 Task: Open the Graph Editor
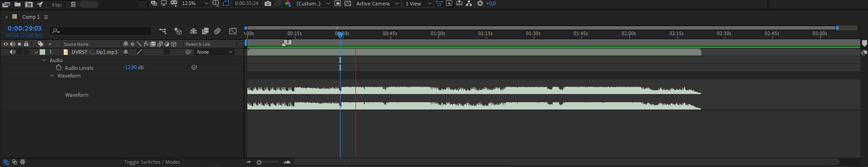click(233, 31)
